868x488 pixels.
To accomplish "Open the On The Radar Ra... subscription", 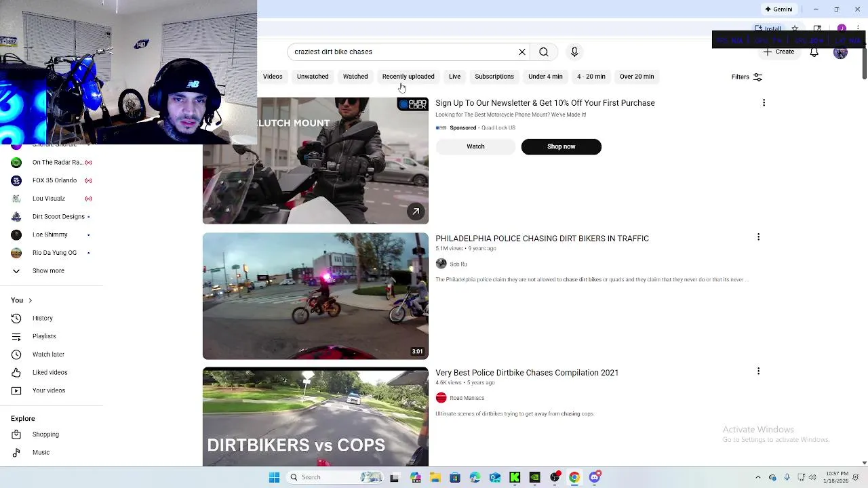I will click(52, 163).
